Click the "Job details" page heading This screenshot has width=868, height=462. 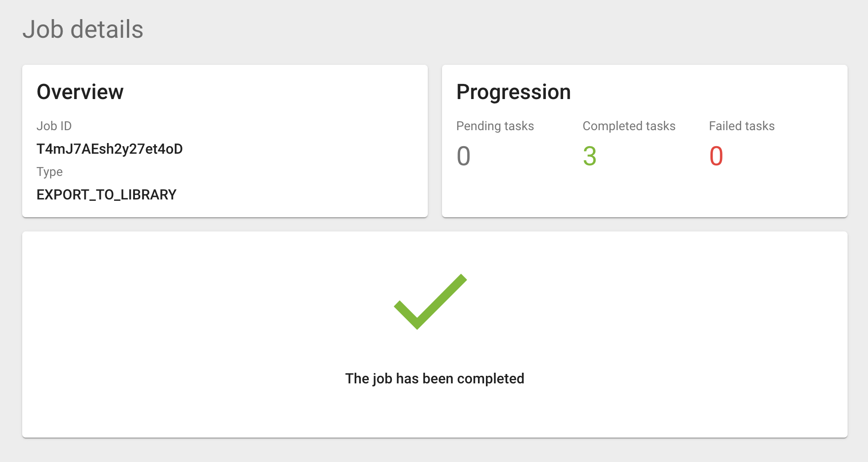83,29
